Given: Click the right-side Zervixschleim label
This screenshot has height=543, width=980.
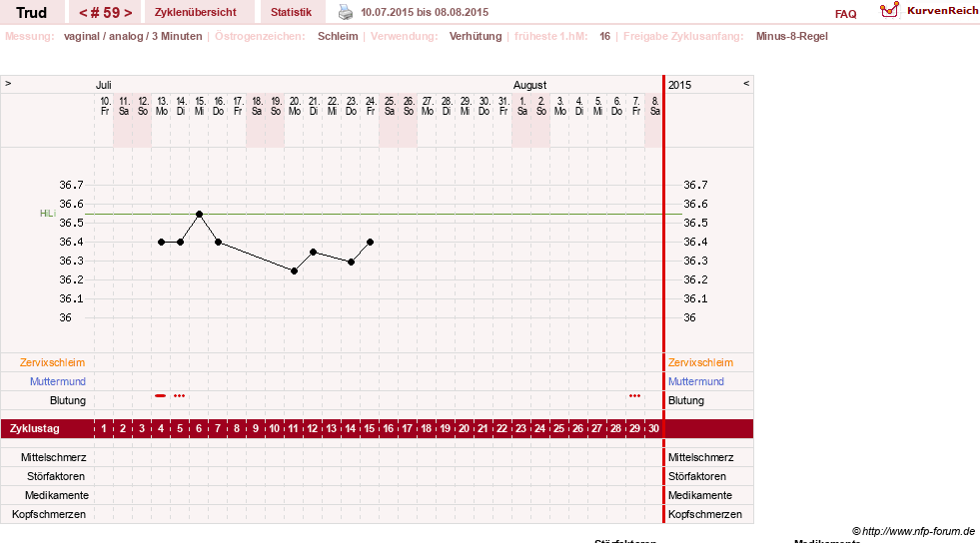Looking at the screenshot, I should coord(700,362).
